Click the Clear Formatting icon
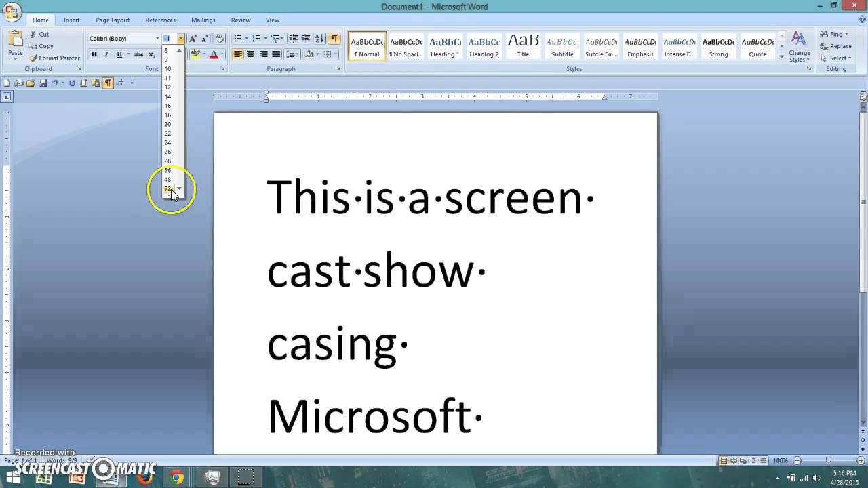The height and width of the screenshot is (488, 868). [218, 39]
